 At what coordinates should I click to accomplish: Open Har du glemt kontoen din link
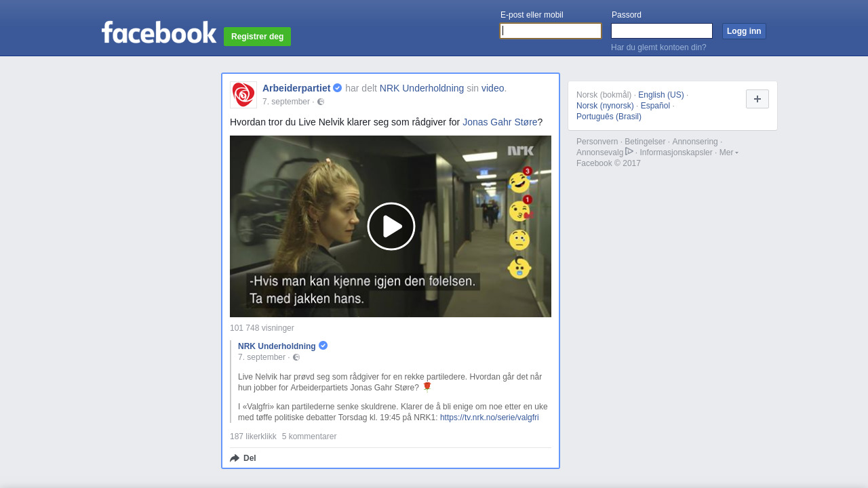coord(658,47)
